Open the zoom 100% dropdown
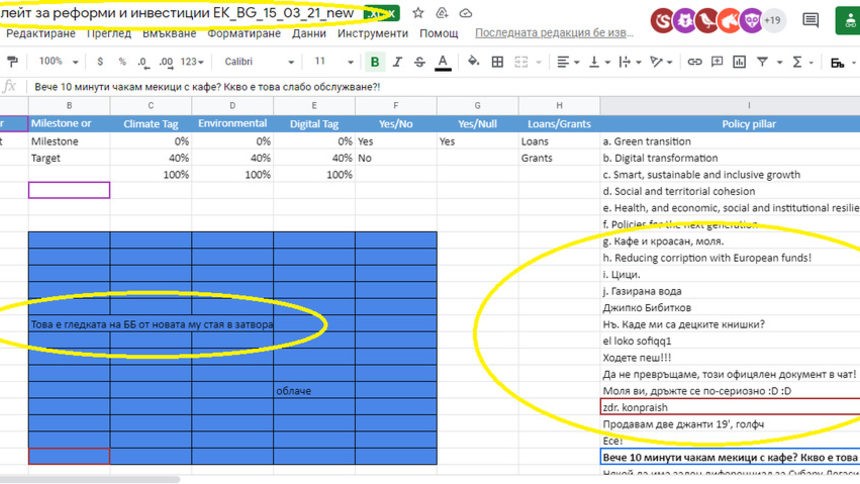The image size is (860, 484). (58, 62)
